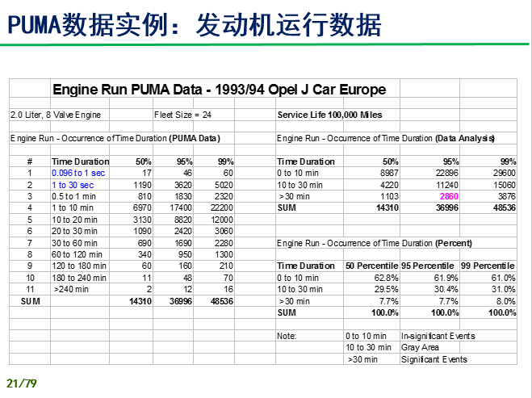Select the 'Note:' label cell
Viewport: 532px width, 398px height.
[x=287, y=336]
